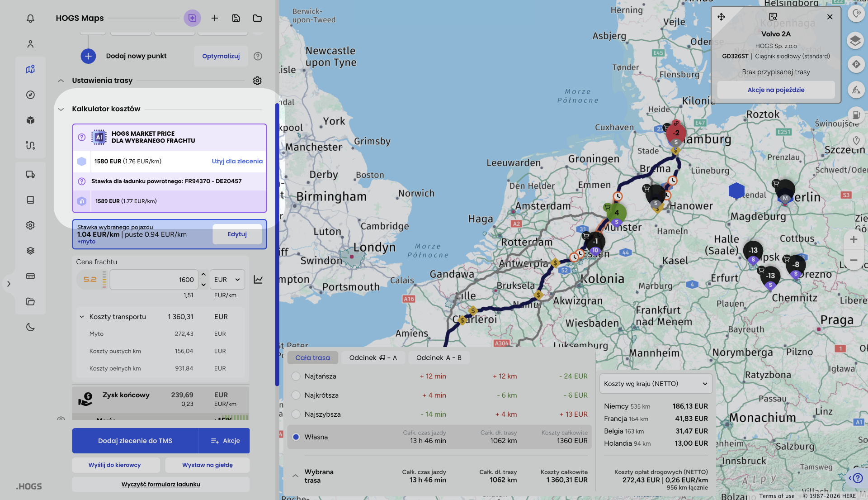Select the Najkrótsza route radio button
Image resolution: width=868 pixels, height=500 pixels.
[x=296, y=395]
